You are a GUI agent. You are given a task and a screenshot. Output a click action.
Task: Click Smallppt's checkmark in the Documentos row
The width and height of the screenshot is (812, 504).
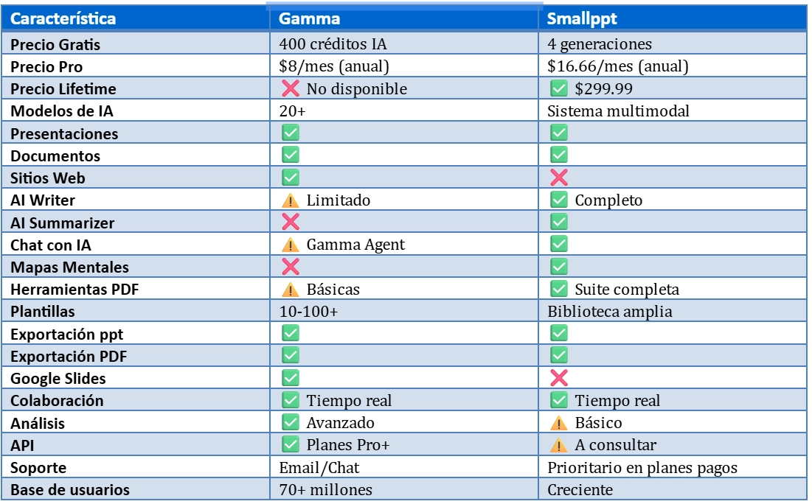[x=559, y=155]
